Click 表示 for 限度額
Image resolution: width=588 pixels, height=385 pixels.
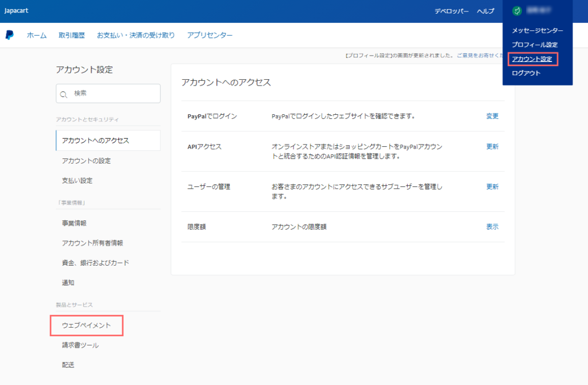(492, 227)
